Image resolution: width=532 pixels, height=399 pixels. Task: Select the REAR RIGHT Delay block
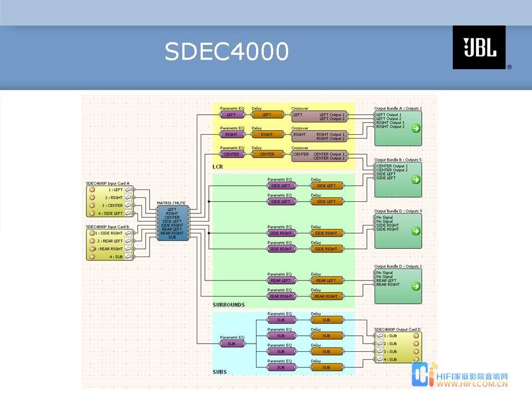pyautogui.click(x=326, y=296)
